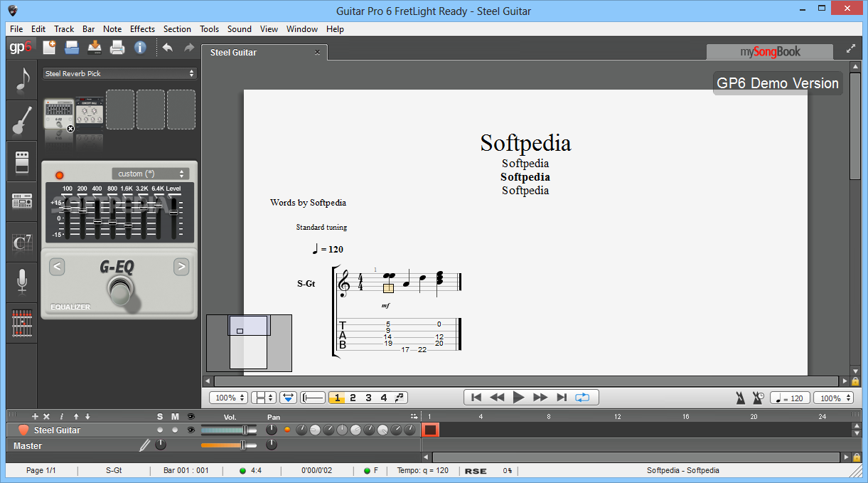Open the tempo 120 dropdown
The height and width of the screenshot is (483, 868).
pos(790,398)
